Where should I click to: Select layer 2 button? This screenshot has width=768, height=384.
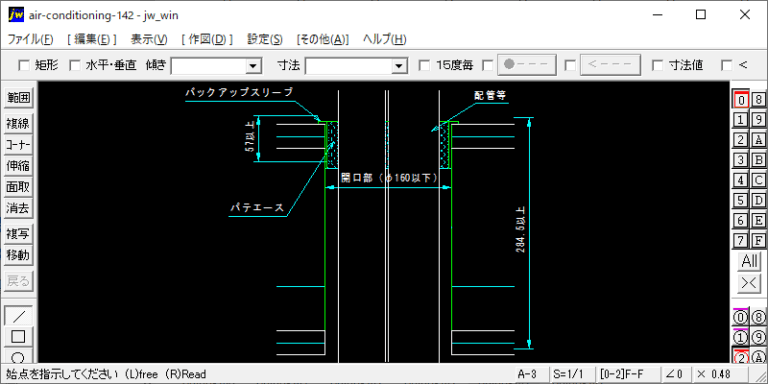741,140
